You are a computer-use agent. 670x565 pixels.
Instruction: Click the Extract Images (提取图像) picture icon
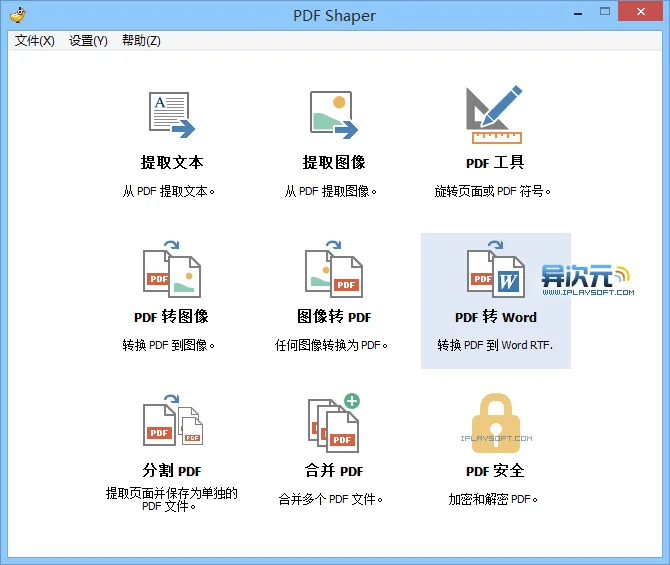pyautogui.click(x=334, y=115)
